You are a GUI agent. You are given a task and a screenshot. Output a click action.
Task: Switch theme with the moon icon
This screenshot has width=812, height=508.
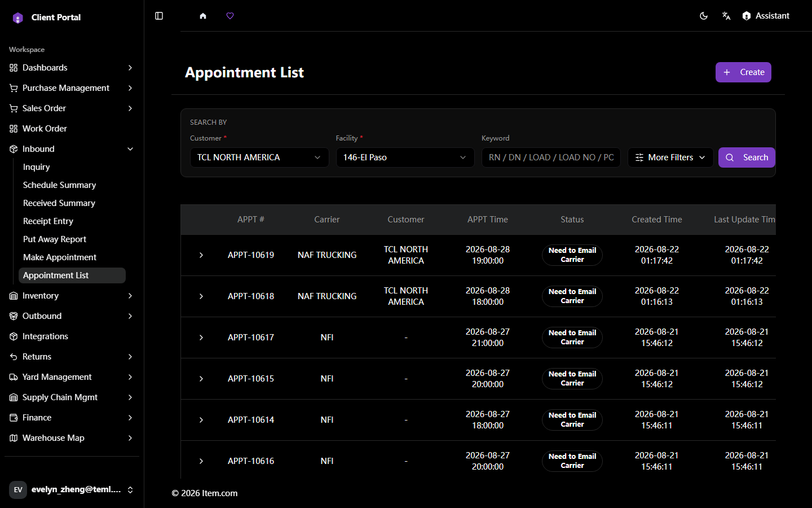click(x=704, y=16)
